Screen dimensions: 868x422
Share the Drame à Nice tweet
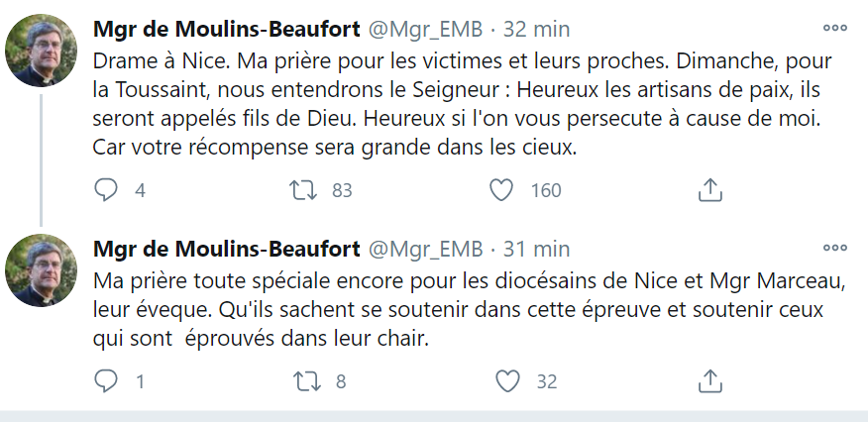point(709,190)
